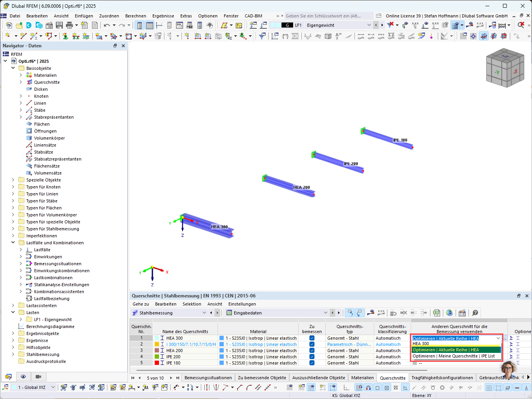
Task: Click the EPSG-Hilfe question mark icon in panel
Action: [x=475, y=313]
